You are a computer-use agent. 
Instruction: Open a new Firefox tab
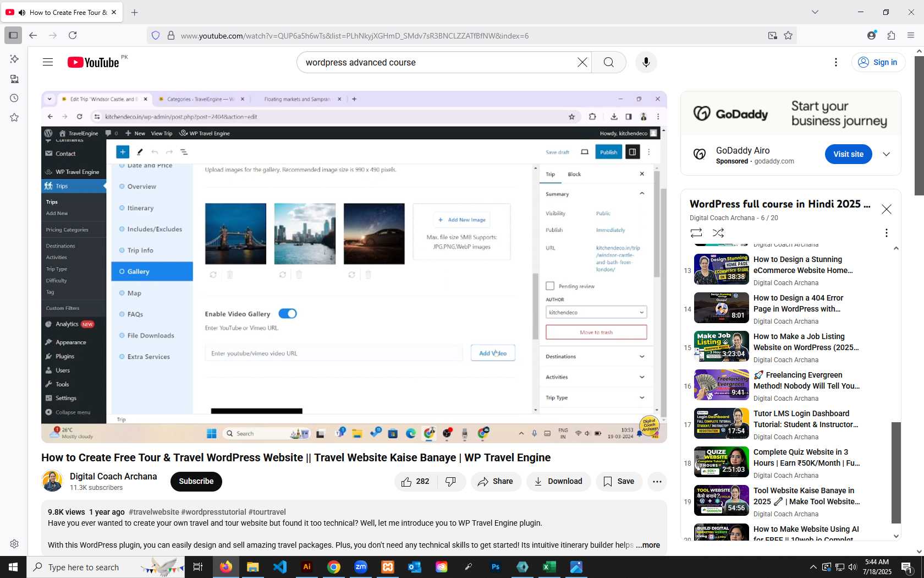coord(135,12)
